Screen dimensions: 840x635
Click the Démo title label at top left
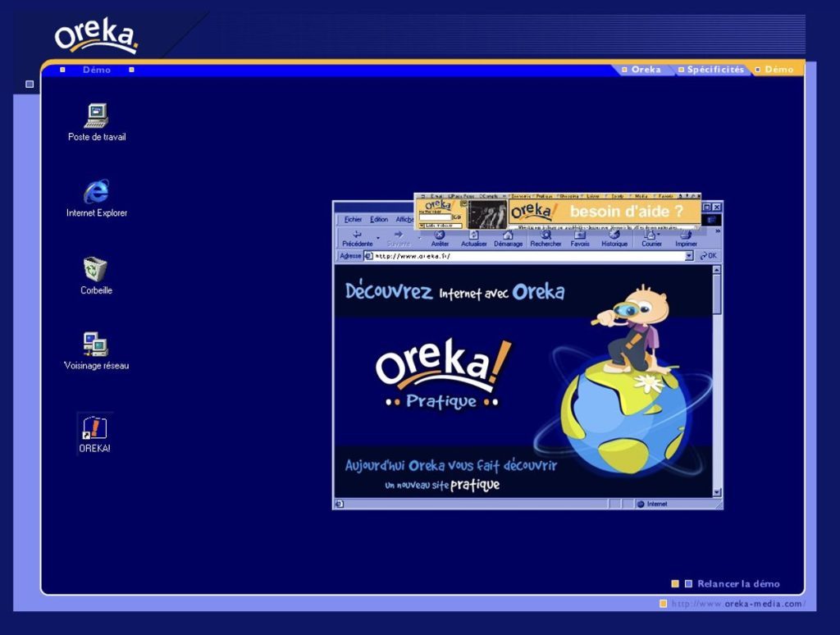pos(97,70)
